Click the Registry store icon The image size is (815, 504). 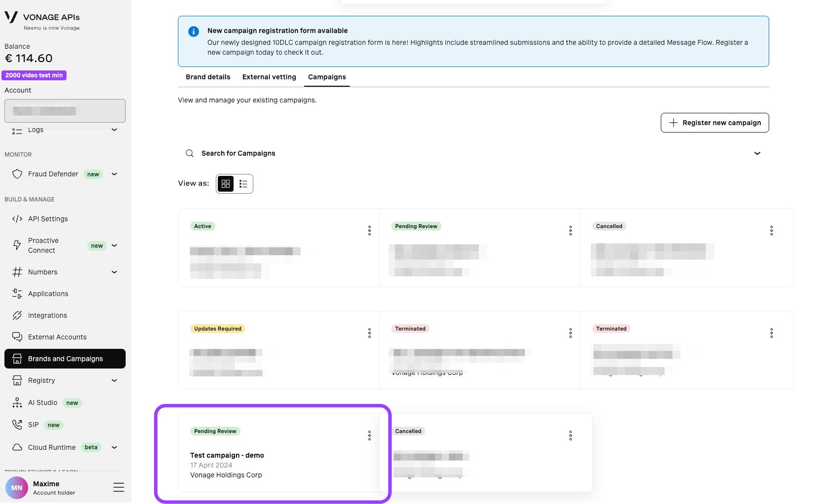(17, 380)
